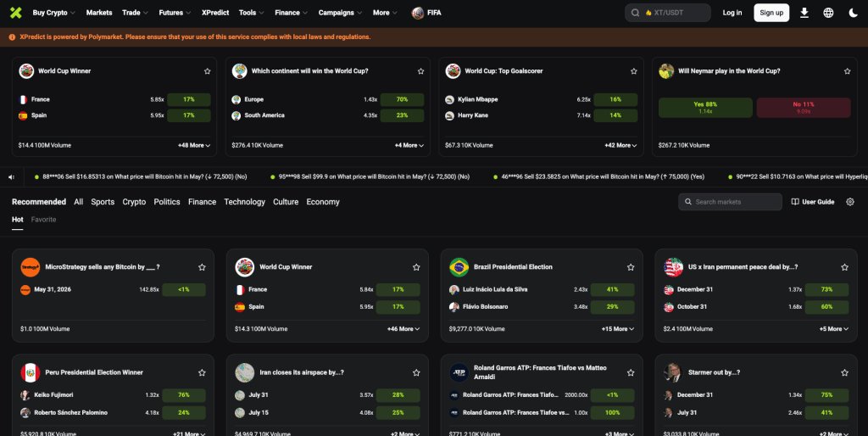Star the Will Neymar play market
The width and height of the screenshot is (868, 436).
[847, 71]
